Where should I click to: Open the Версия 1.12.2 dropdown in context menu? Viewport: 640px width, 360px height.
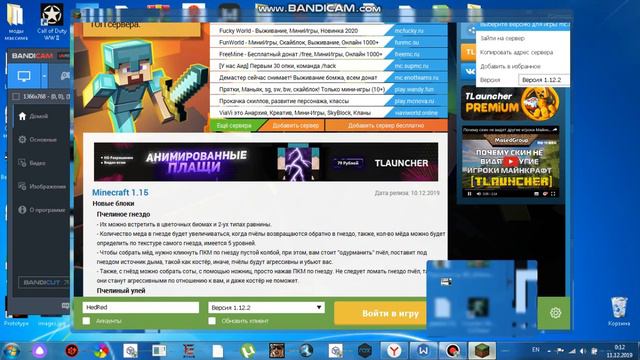click(x=544, y=80)
